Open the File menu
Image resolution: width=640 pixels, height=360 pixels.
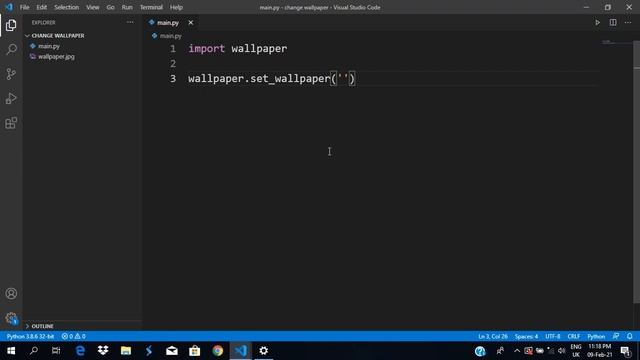pyautogui.click(x=24, y=7)
